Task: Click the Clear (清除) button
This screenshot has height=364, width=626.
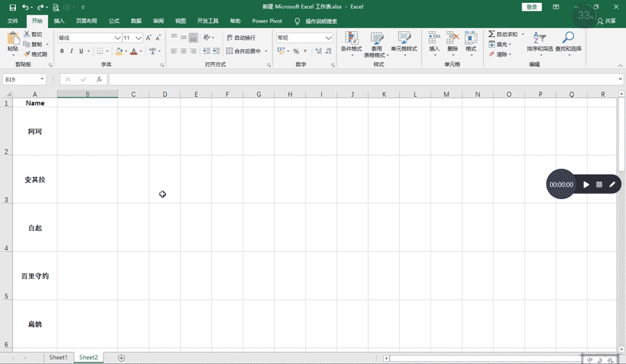Action: click(500, 54)
